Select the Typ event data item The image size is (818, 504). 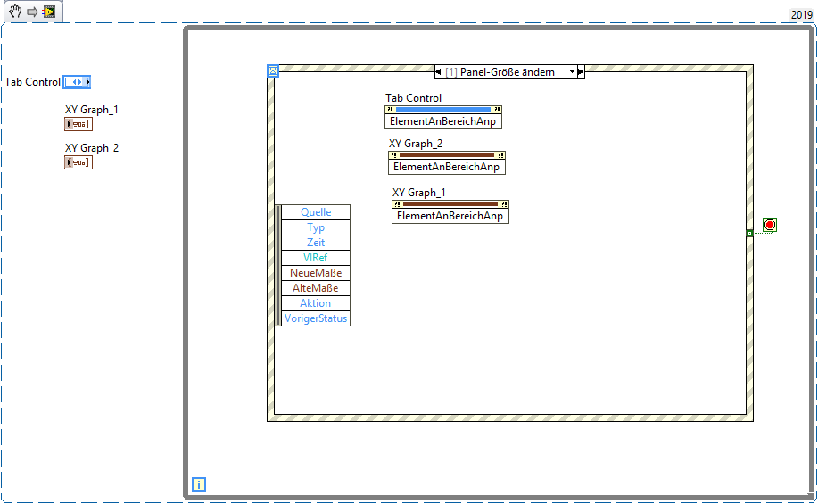[316, 227]
